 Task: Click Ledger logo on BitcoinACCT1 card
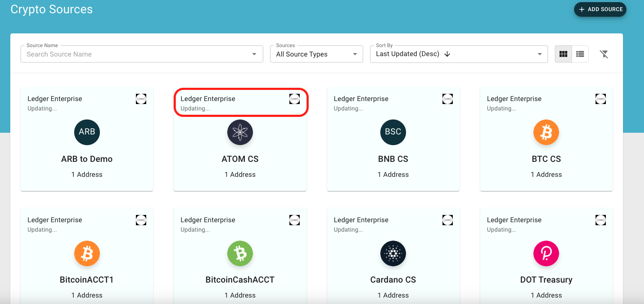(141, 220)
